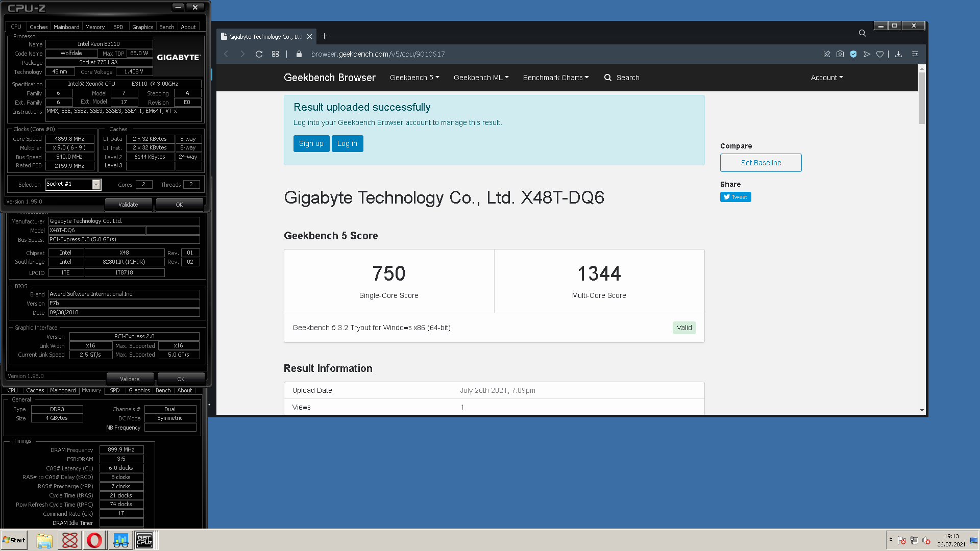Expand the Geekbench ML dropdown menu
Viewport: 980px width, 551px height.
tap(481, 78)
